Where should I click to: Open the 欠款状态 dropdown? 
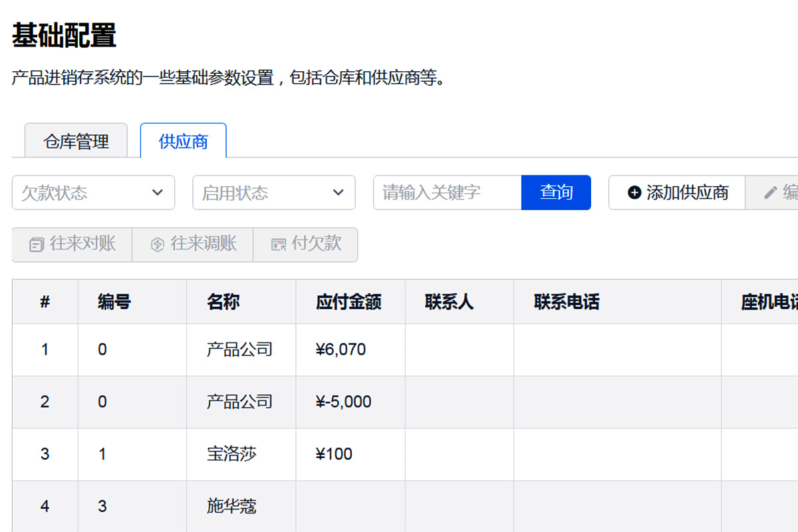click(93, 192)
